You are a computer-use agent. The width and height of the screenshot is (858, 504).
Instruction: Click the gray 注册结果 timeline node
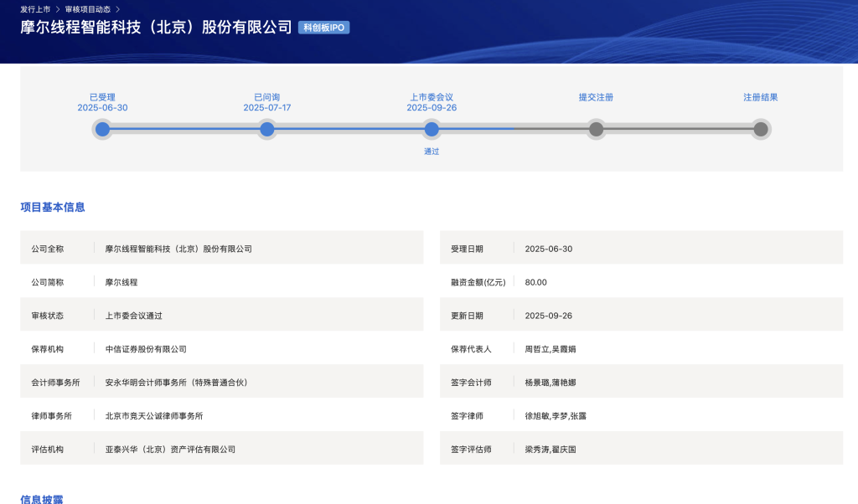click(x=760, y=129)
